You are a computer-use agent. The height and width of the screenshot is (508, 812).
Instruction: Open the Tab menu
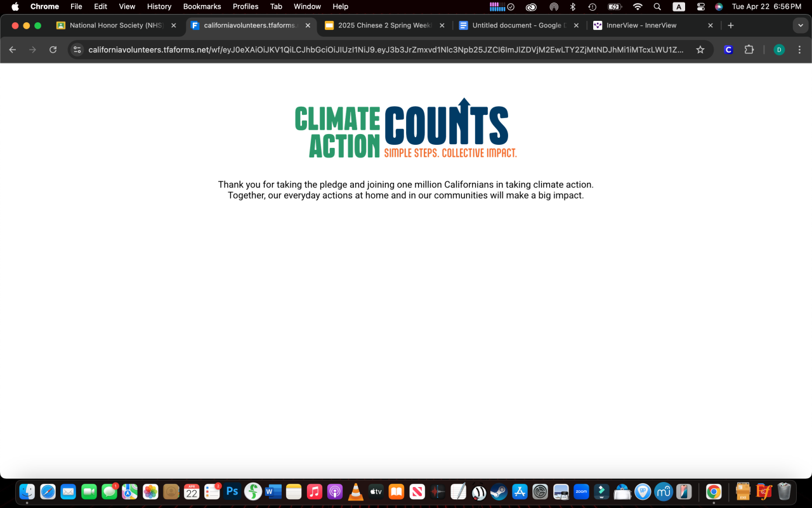tap(276, 6)
